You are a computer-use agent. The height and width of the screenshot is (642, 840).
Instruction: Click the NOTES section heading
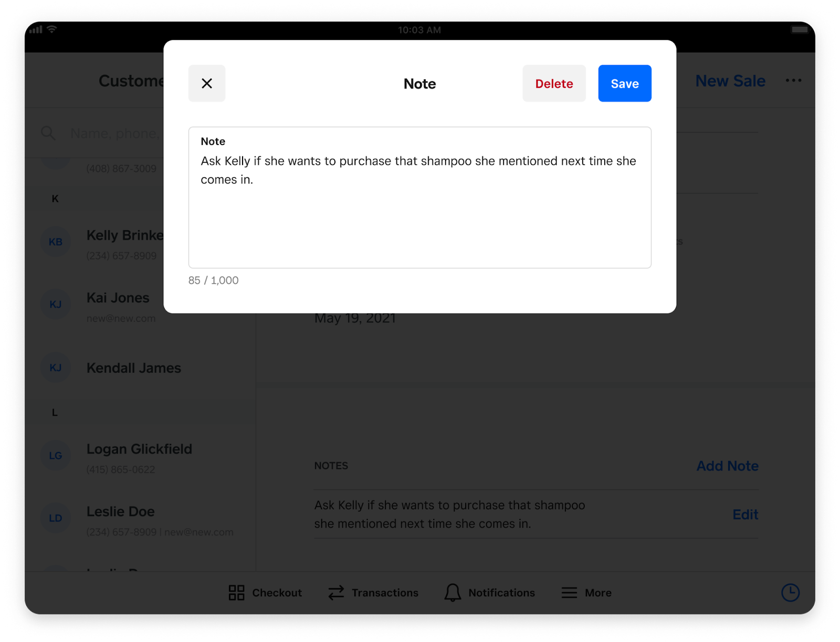(331, 466)
